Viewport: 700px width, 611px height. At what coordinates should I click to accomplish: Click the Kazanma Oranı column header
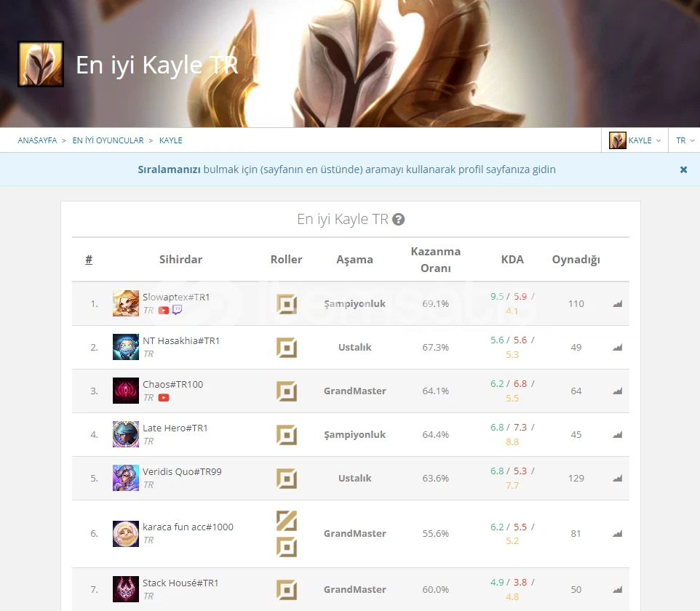[x=436, y=260]
